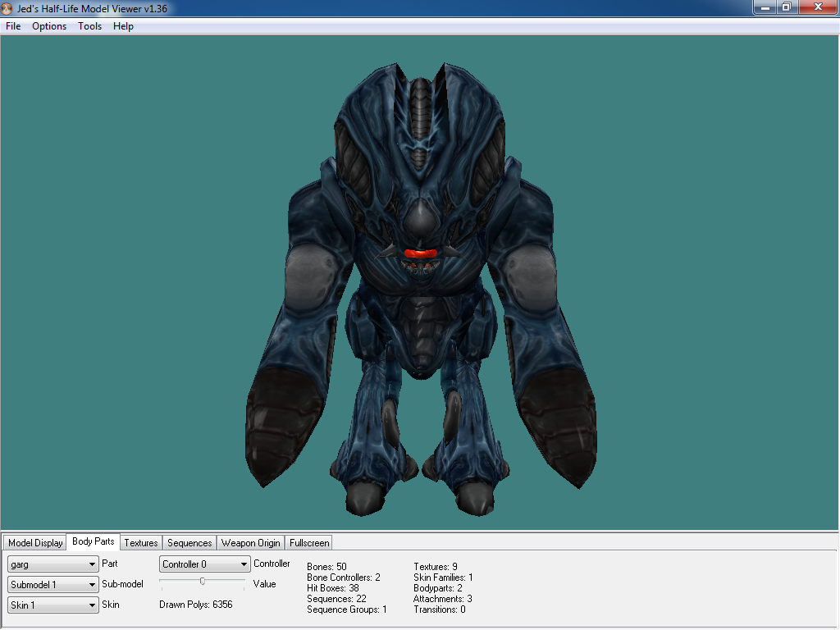Click the Sequence Groups: 1 statistic
The height and width of the screenshot is (630, 840).
[x=347, y=609]
